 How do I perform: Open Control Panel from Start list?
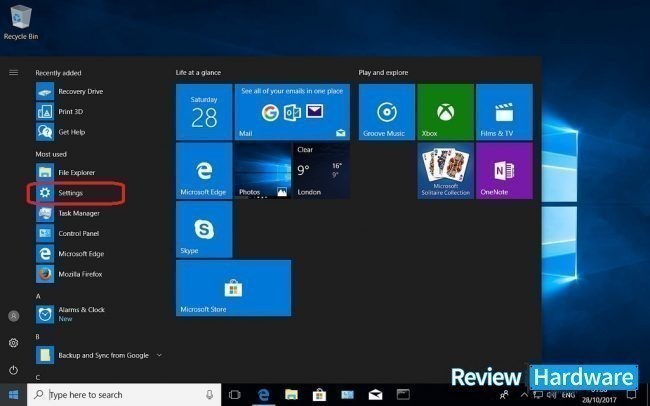(68, 233)
